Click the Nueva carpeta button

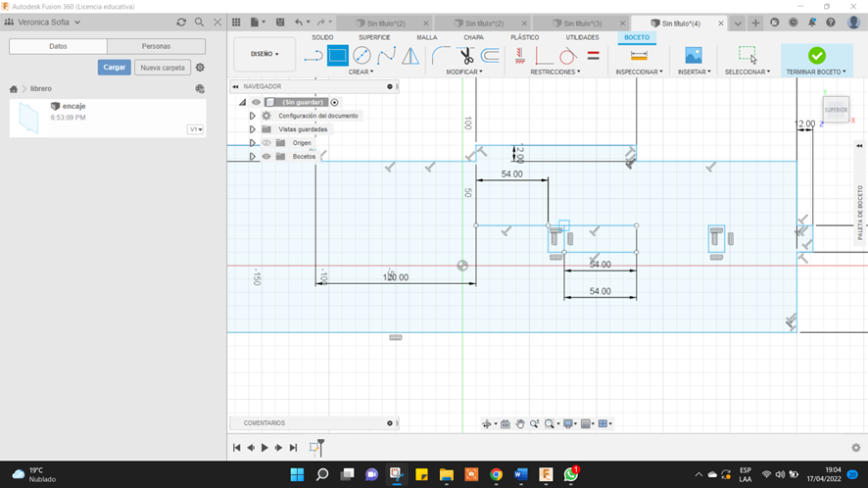pyautogui.click(x=163, y=68)
